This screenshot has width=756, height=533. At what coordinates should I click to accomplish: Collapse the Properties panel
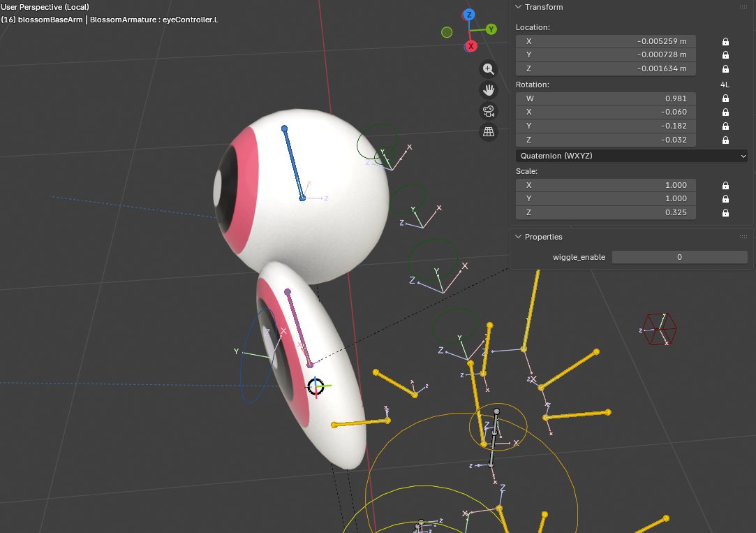click(x=518, y=237)
